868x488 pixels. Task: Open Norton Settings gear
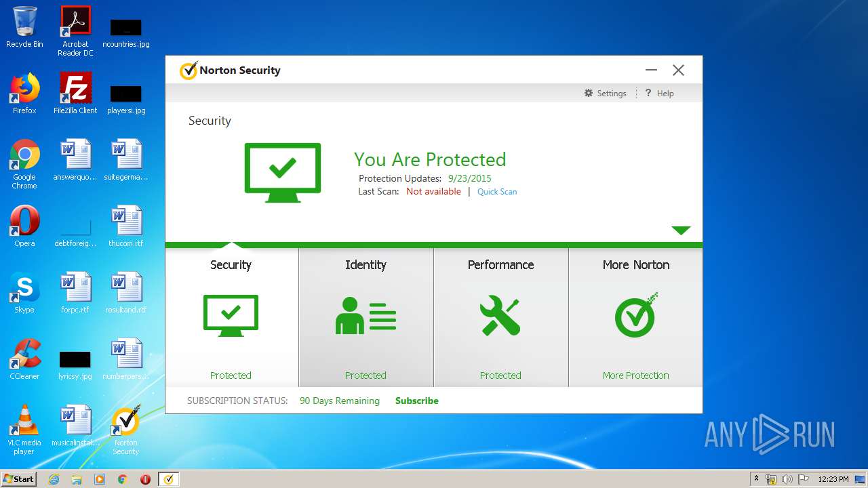[x=605, y=94]
